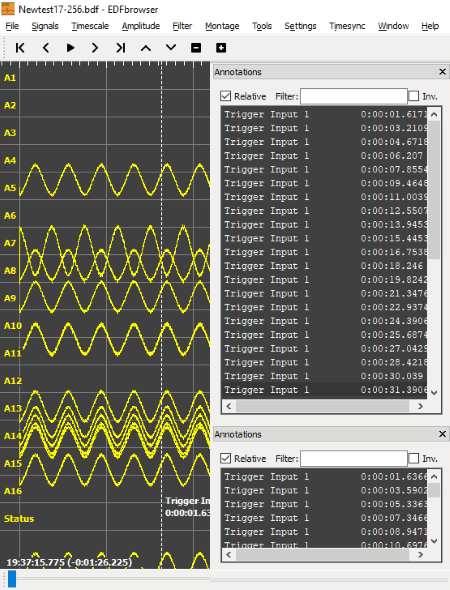Open the Timesync menu
Image resolution: width=450 pixels, height=590 pixels.
point(347,26)
